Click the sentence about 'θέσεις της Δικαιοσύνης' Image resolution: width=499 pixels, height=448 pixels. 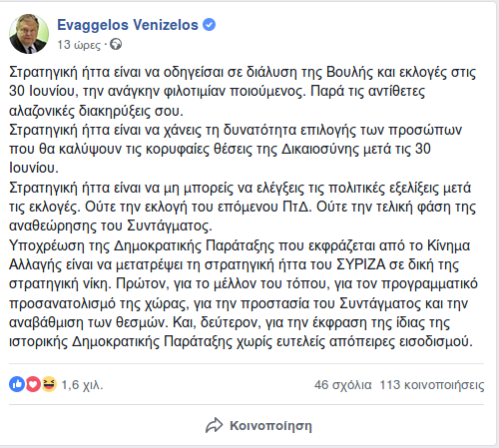pyautogui.click(x=236, y=149)
